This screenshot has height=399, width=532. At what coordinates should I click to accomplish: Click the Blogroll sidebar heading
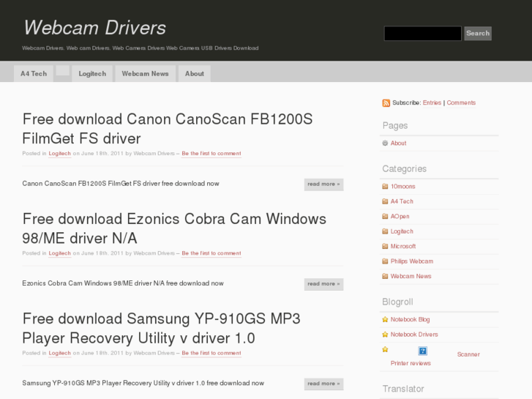pos(397,302)
